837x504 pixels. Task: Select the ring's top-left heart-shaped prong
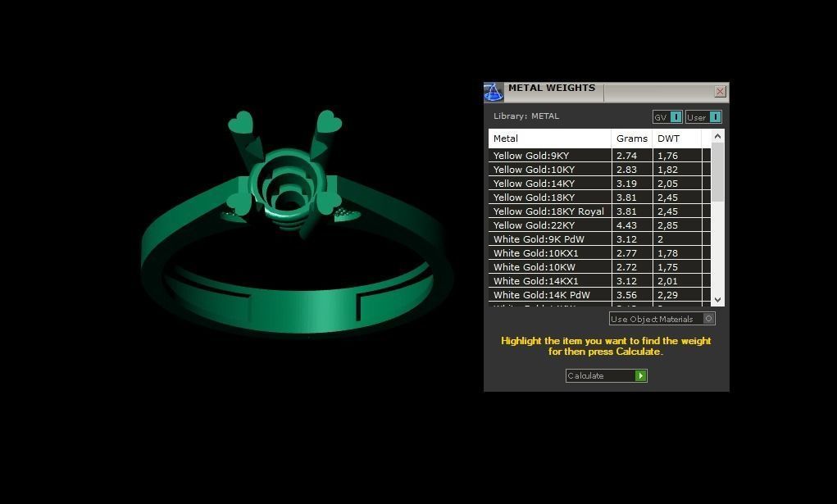click(241, 122)
